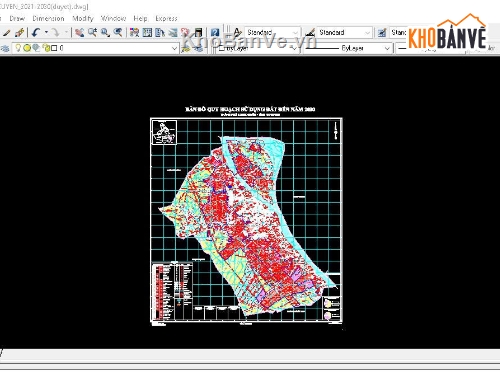
Task: Open the Properties palette icon
Action: (134, 32)
